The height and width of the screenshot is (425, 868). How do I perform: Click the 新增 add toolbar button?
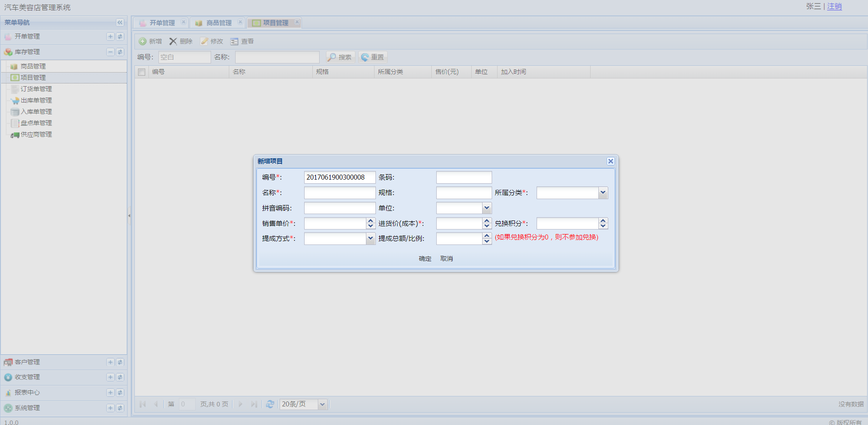(150, 41)
